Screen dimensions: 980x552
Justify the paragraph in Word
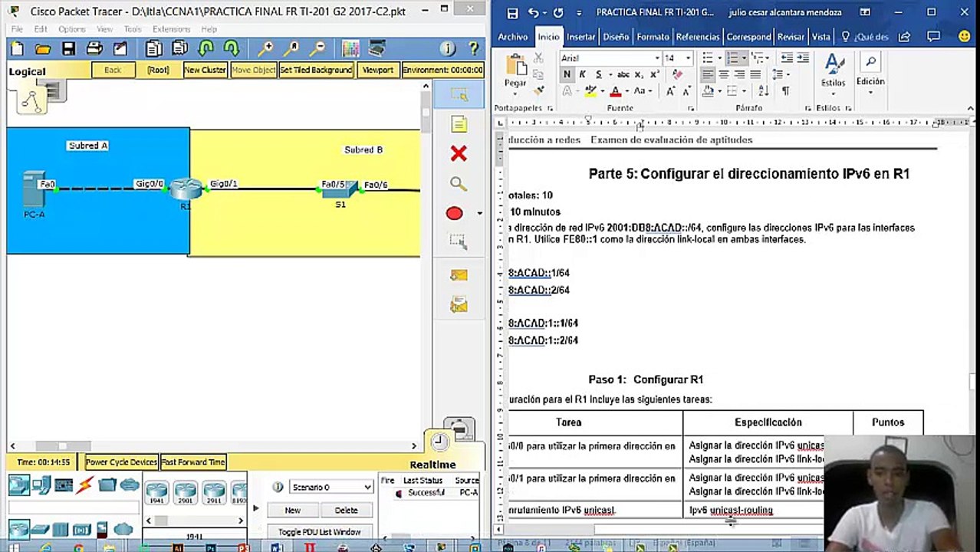tap(755, 74)
